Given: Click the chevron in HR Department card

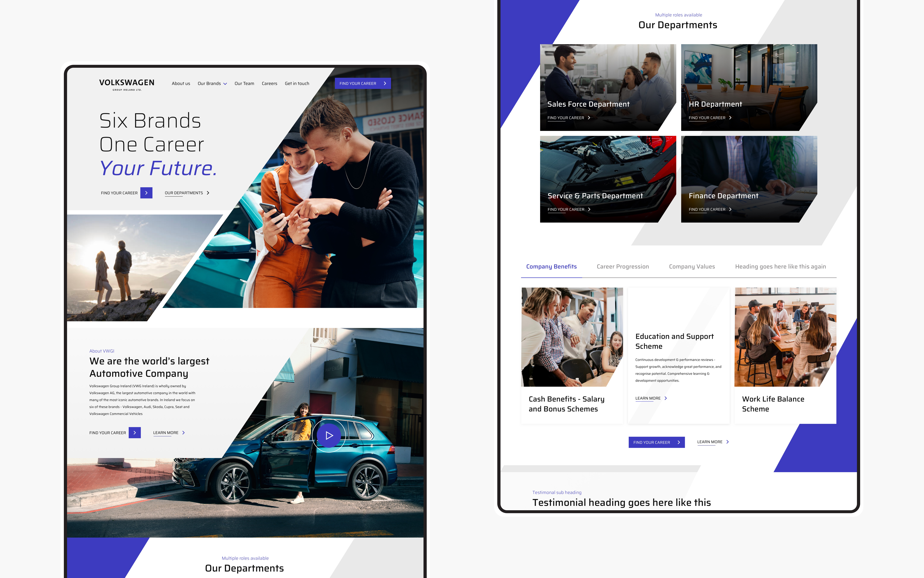Looking at the screenshot, I should 730,118.
